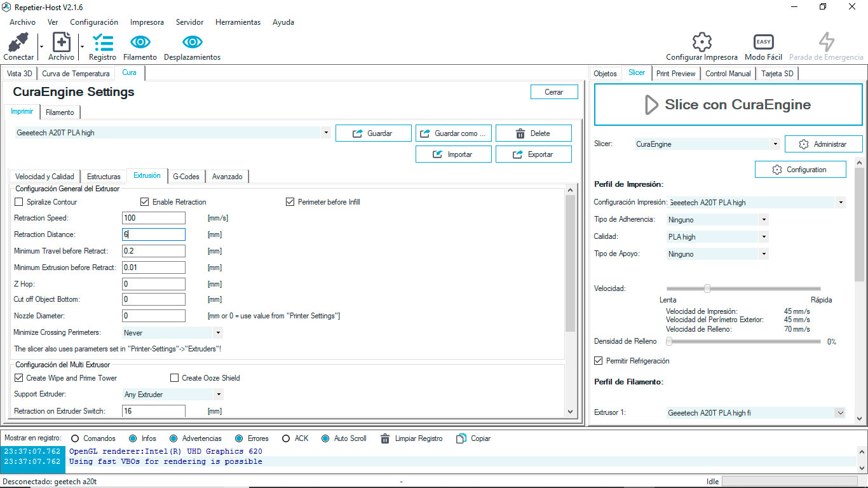
Task: Click the Guardar como button
Action: tap(454, 133)
